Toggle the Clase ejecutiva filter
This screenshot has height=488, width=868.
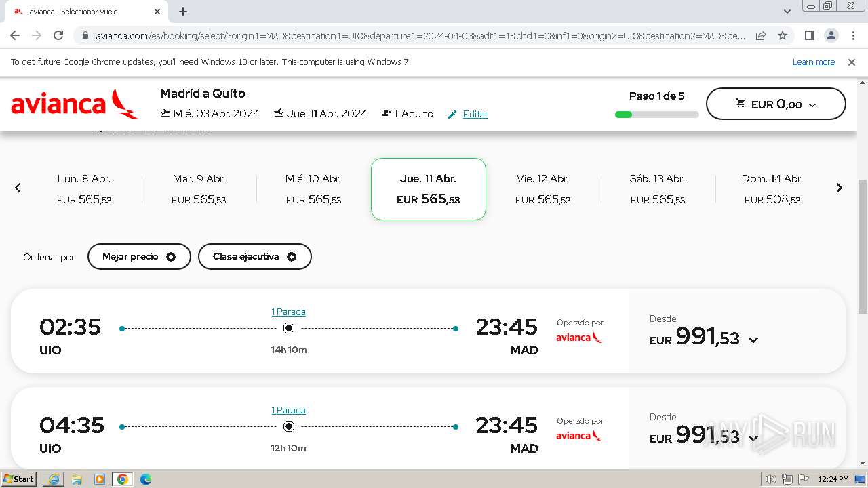[x=254, y=257]
